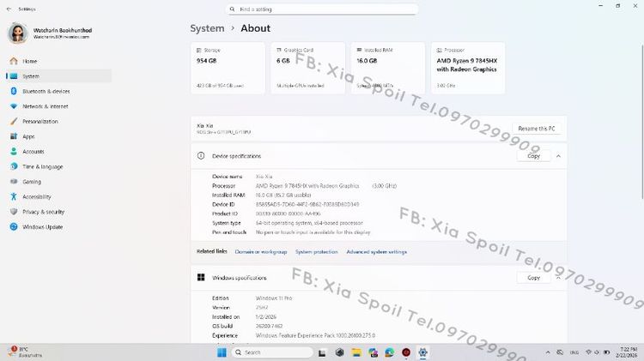This screenshot has height=361, width=644.
Task: Show hidden system tray icons
Action: [x=548, y=352]
